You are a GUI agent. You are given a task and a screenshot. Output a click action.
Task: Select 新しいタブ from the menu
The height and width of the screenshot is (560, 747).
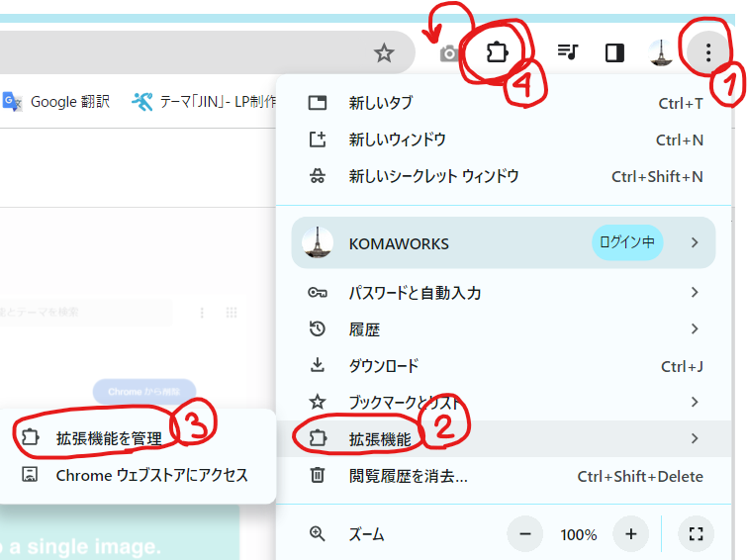click(x=381, y=103)
